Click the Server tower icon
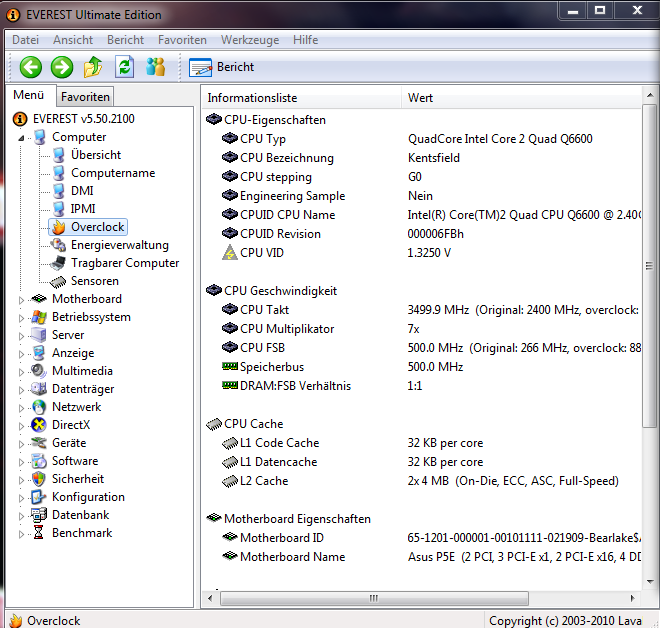 coord(39,335)
